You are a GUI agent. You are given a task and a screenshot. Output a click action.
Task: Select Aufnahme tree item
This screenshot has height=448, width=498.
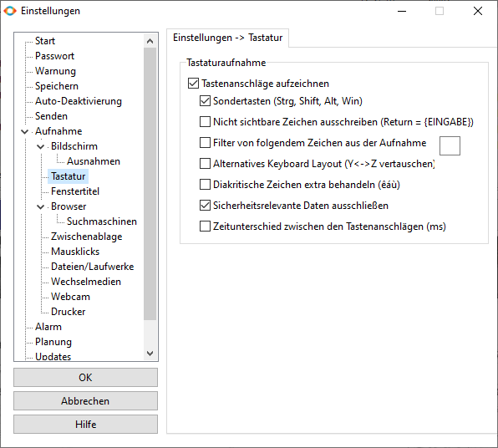tap(58, 131)
